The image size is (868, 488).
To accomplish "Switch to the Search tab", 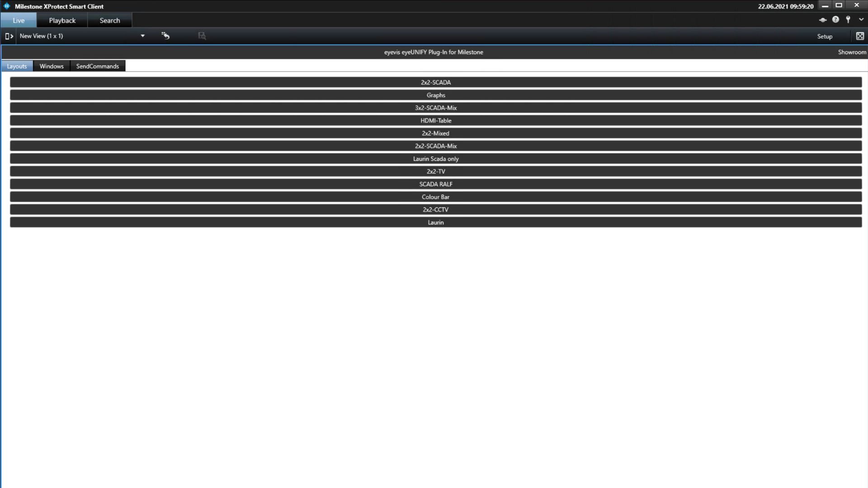I will 110,20.
